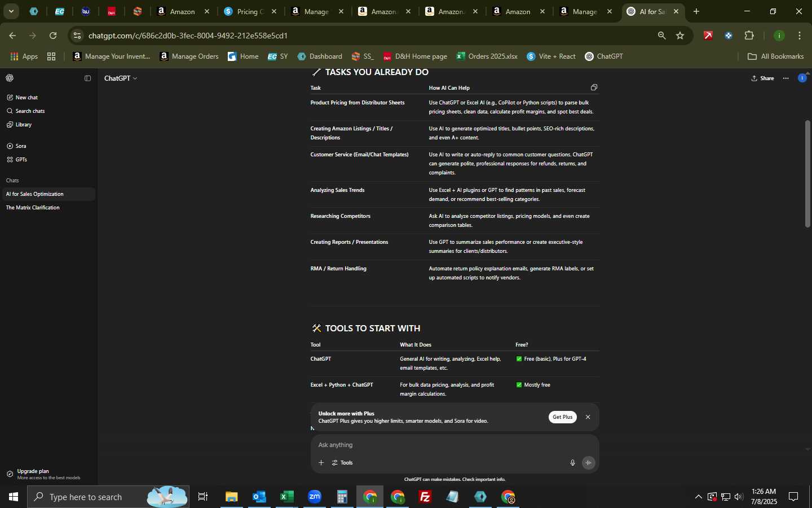Click the red arrow extension icon
The image size is (812, 508).
coord(708,36)
